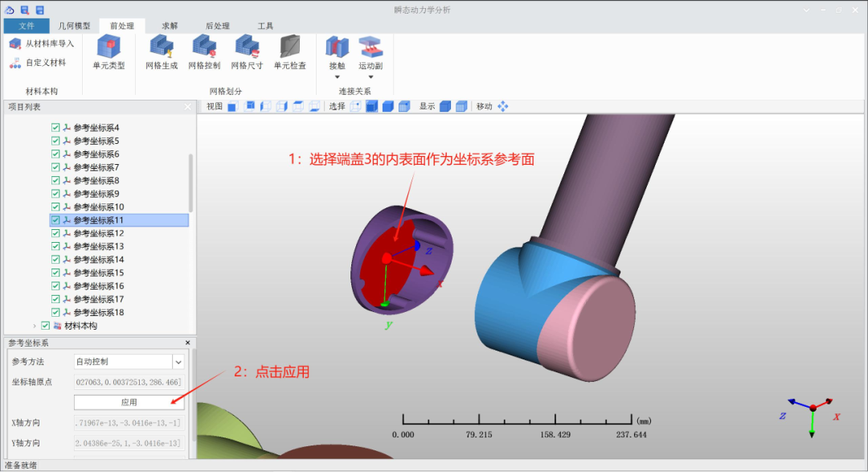Viewport: 868px width, 472px height.
Task: Toggle the 参考坐标系9 checkbox
Action: [x=55, y=194]
